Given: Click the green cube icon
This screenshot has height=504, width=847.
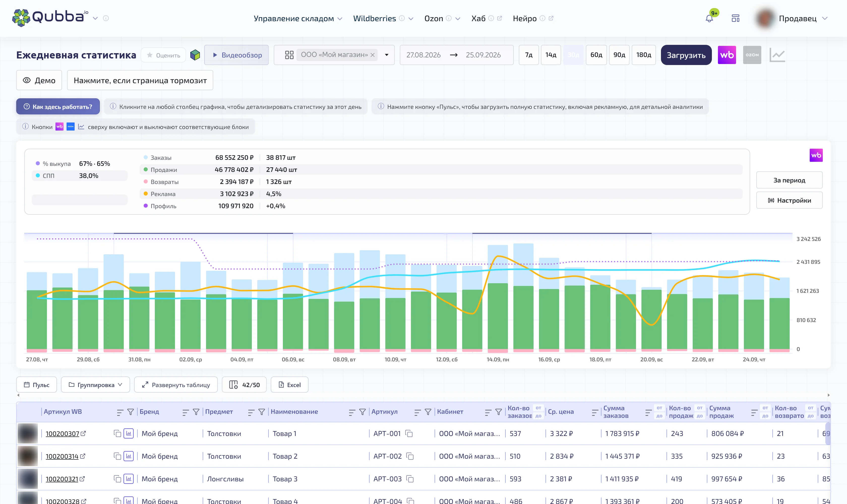Looking at the screenshot, I should pos(195,55).
